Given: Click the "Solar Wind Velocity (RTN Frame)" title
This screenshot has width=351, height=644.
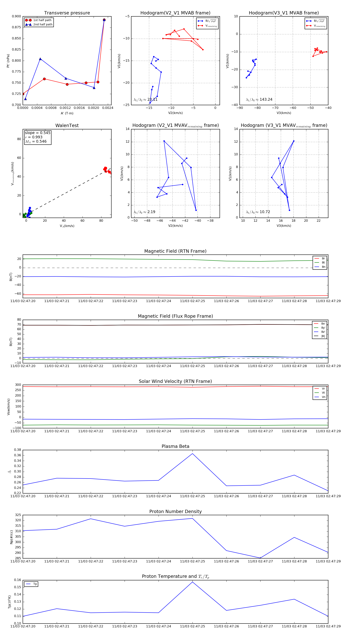Looking at the screenshot, I should (175, 382).
